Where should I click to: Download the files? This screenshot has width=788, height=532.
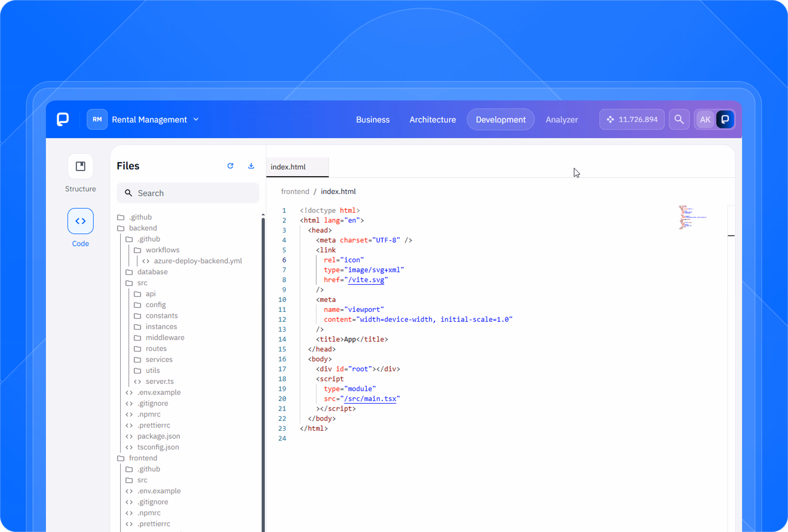pyautogui.click(x=251, y=166)
